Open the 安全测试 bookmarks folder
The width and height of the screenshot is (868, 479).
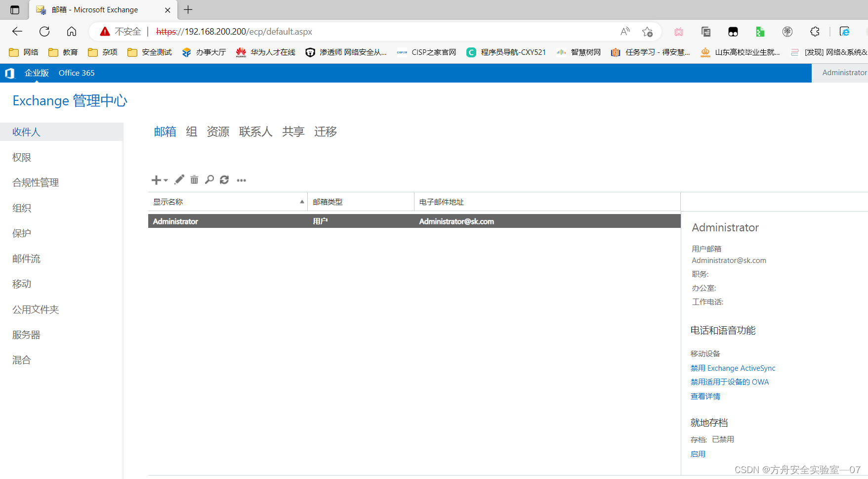coord(150,52)
